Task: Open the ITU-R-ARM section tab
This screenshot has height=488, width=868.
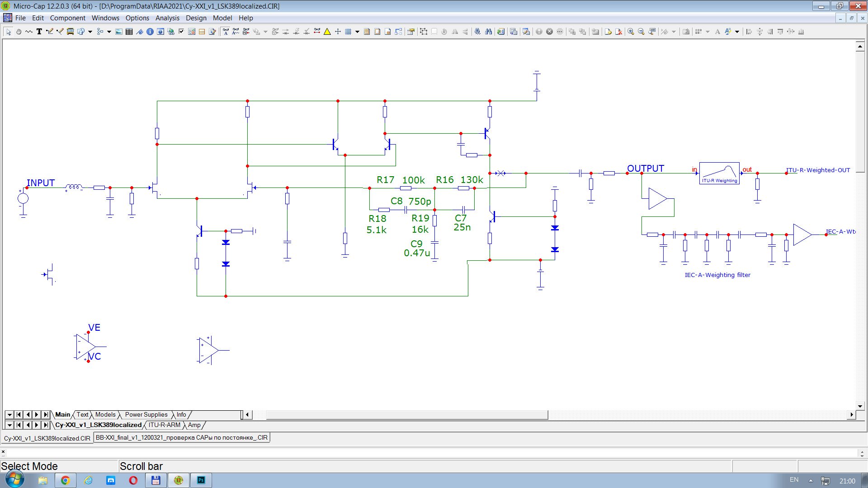Action: coord(164,425)
